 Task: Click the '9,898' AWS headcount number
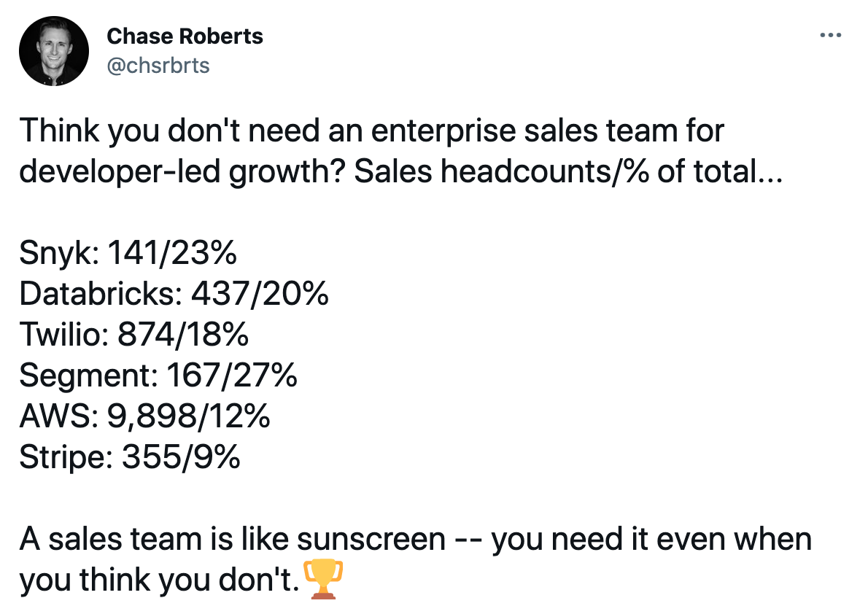tap(152, 416)
